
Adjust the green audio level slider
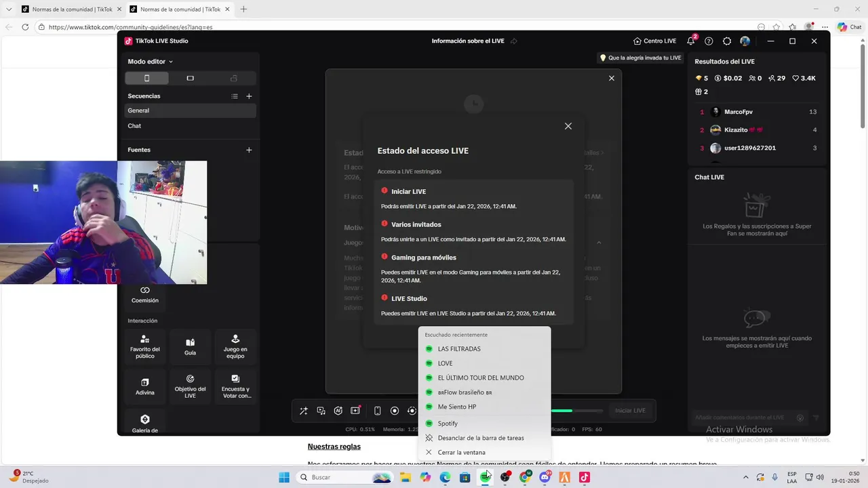[x=576, y=411]
